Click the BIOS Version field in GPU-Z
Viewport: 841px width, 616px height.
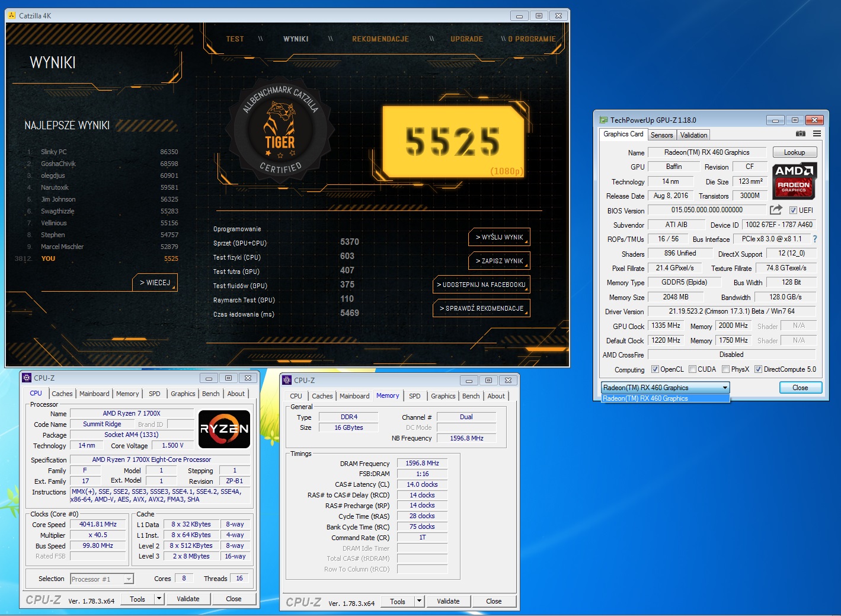coord(706,210)
